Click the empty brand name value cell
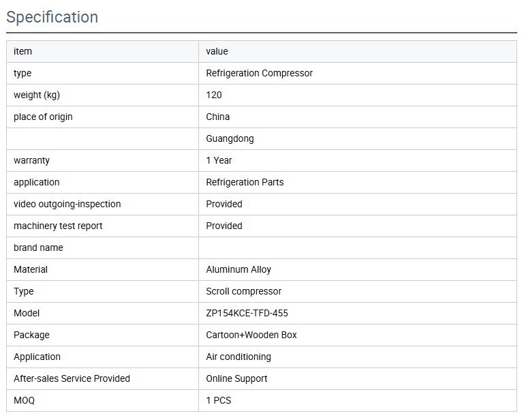Image resolution: width=524 pixels, height=420 pixels. pos(357,247)
